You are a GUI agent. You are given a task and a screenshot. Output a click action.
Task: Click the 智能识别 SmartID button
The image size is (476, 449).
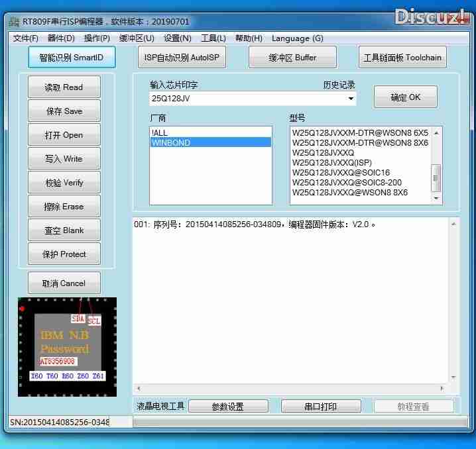[x=72, y=58]
